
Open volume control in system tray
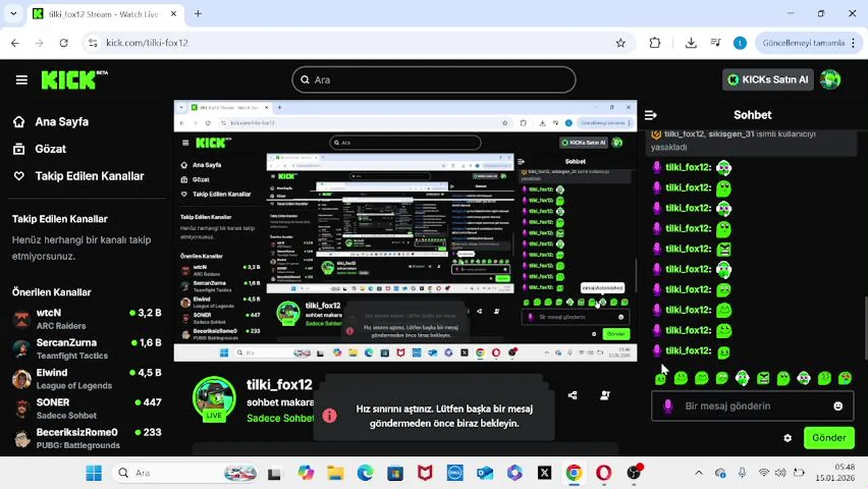pyautogui.click(x=782, y=473)
